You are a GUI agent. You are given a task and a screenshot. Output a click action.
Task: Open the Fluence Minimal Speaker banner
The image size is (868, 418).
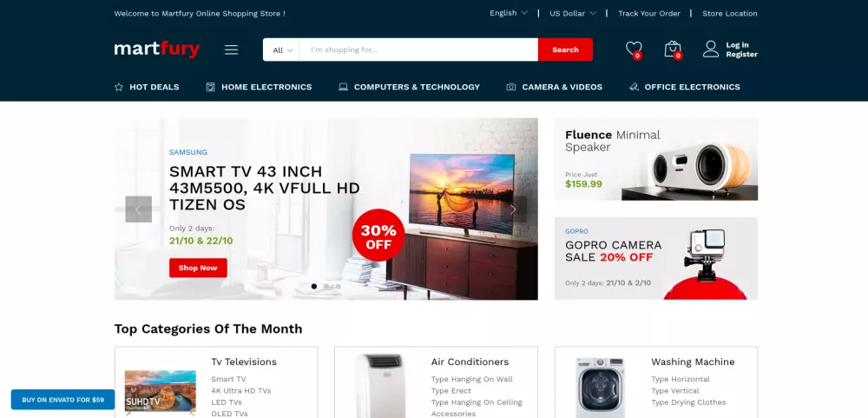tap(656, 159)
